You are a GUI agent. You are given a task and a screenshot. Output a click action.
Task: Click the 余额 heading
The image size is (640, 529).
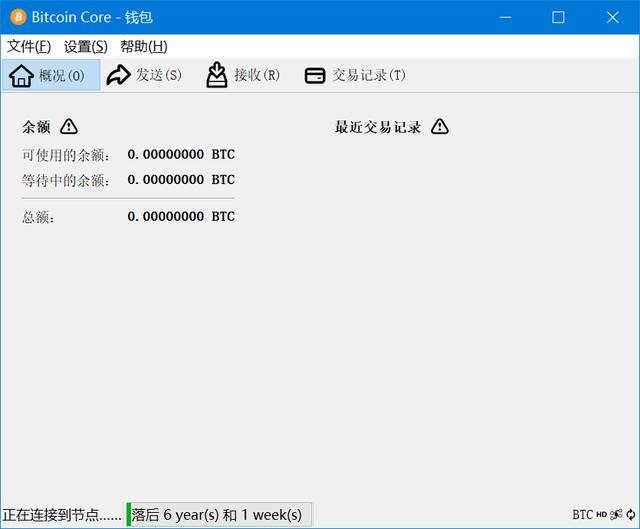pos(36,127)
